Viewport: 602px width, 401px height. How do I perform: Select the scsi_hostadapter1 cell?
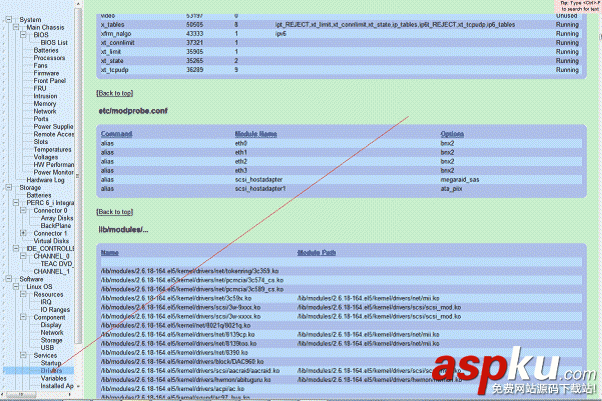(x=260, y=189)
